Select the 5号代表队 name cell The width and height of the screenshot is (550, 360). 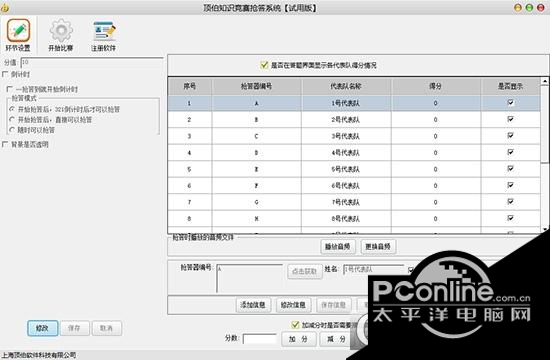(x=346, y=169)
